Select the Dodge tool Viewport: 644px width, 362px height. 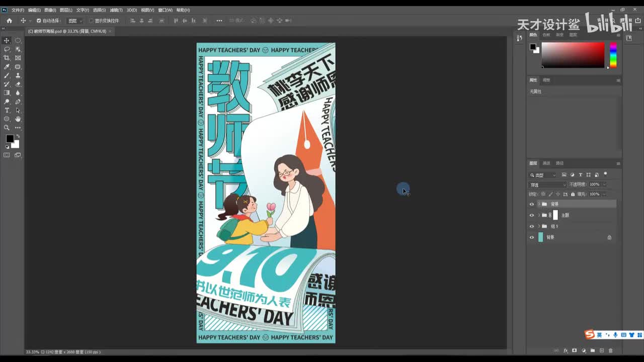(x=7, y=102)
